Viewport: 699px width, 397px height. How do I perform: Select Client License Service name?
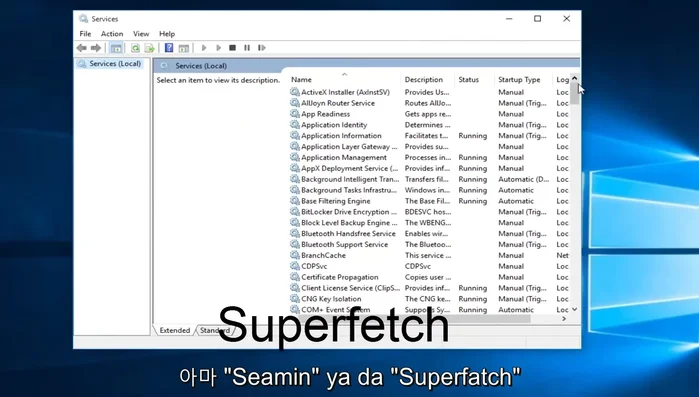350,288
